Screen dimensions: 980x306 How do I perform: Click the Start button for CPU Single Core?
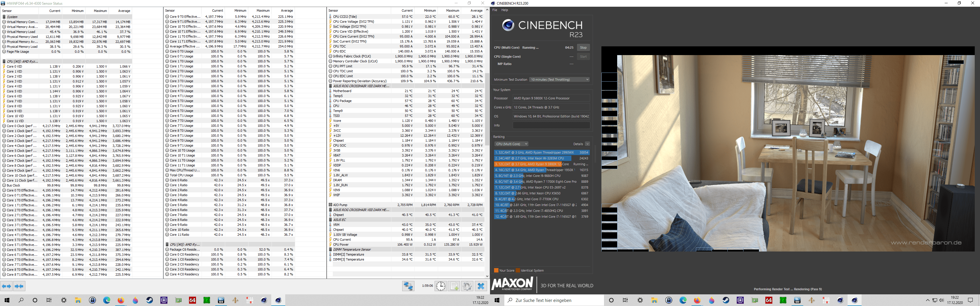(x=583, y=57)
